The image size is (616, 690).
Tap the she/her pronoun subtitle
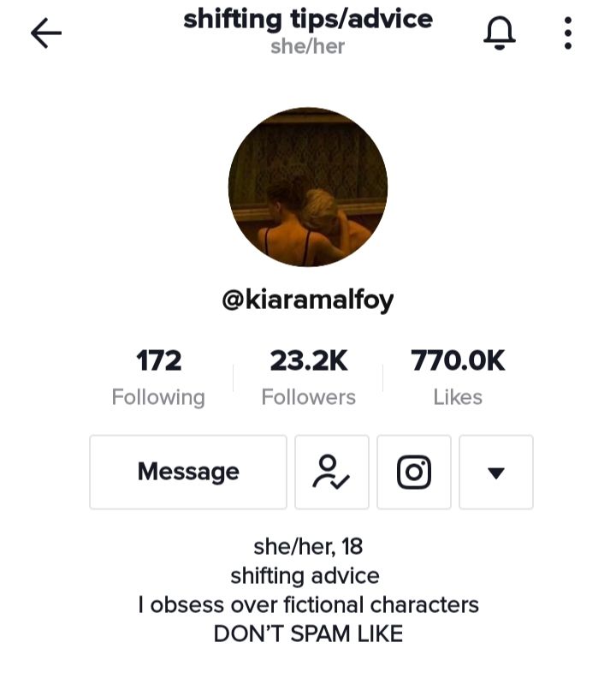tap(308, 46)
